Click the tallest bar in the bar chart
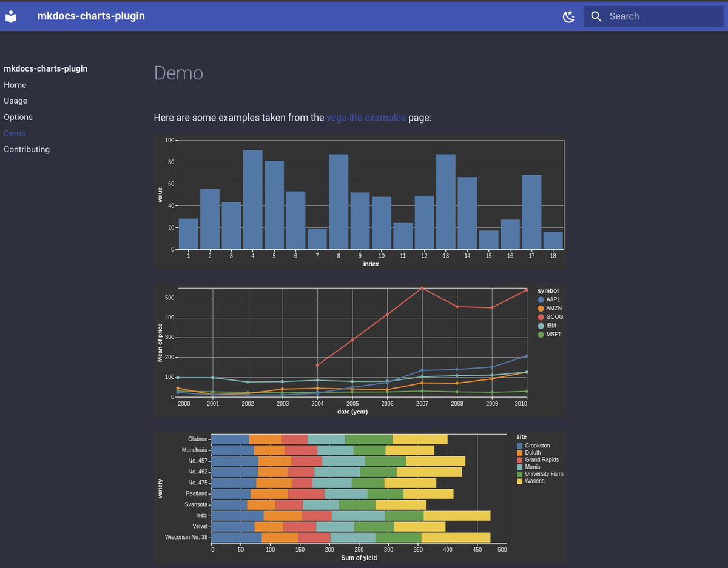Image resolution: width=728 pixels, height=568 pixels. click(x=252, y=200)
